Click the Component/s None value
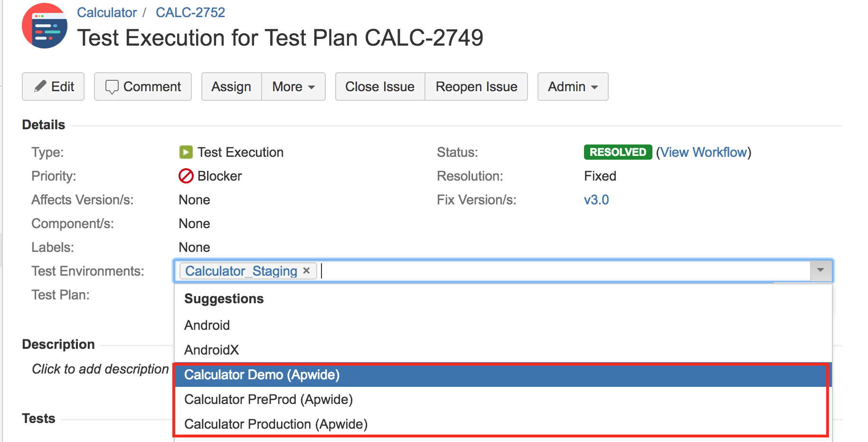This screenshot has width=868, height=442. 194,223
